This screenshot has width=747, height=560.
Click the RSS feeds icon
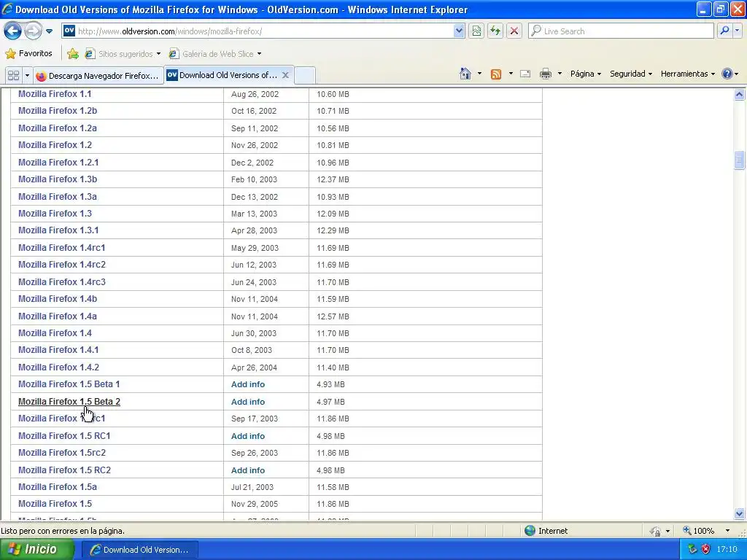tap(496, 74)
